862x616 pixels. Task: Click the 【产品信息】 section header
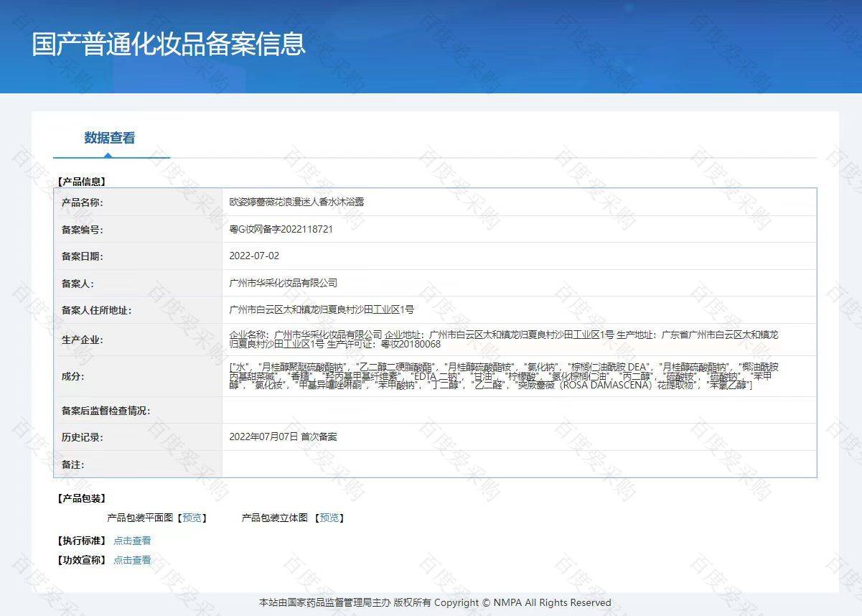coord(81,182)
